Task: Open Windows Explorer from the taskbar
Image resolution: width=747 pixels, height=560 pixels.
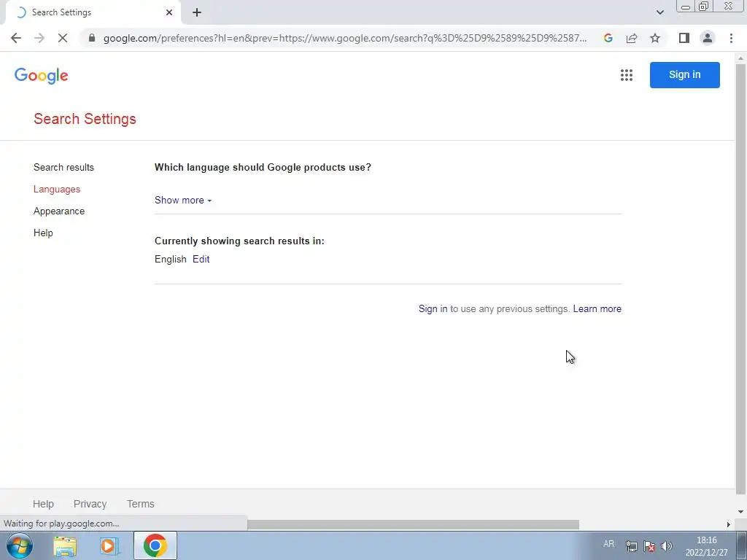Action: click(x=65, y=545)
